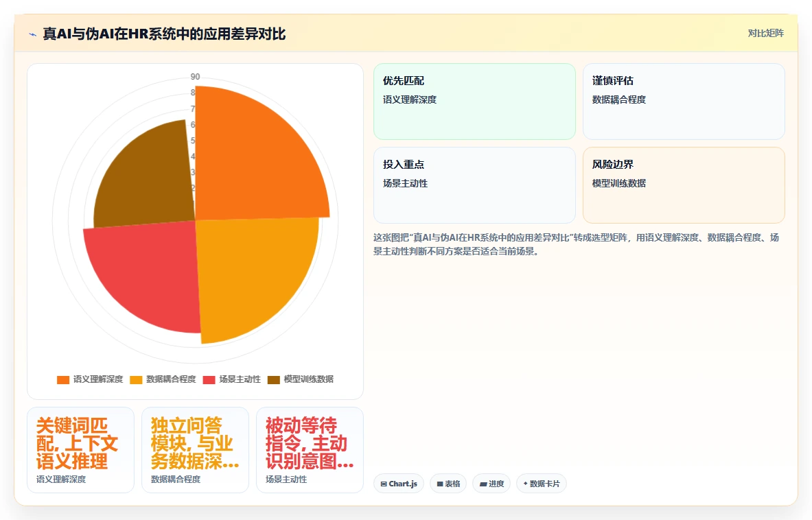Click the 进度 tag
Screen dimensions: 812x520
pos(491,484)
